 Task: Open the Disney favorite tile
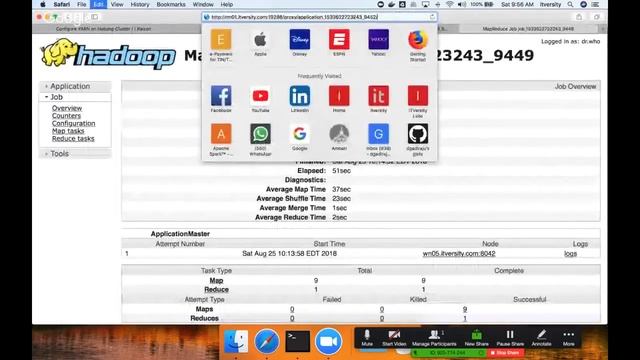[300, 40]
